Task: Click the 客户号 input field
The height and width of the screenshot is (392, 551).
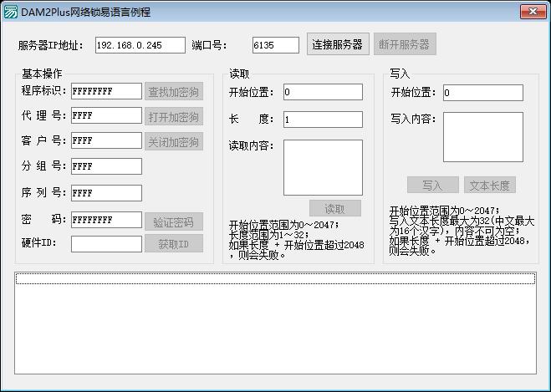Action: 106,140
